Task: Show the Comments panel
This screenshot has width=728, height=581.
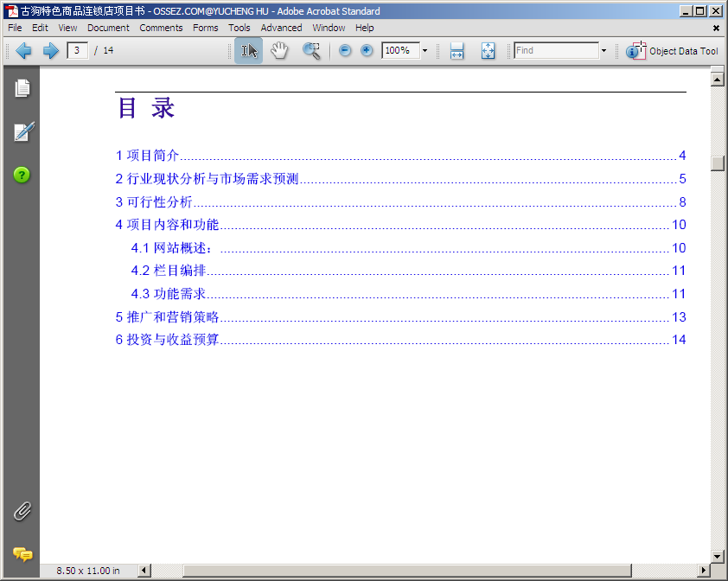Action: (22, 554)
